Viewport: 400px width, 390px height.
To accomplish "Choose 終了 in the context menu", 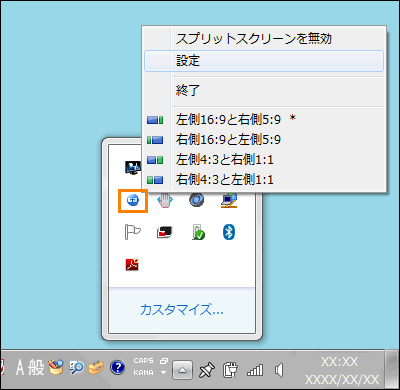I will (x=264, y=90).
